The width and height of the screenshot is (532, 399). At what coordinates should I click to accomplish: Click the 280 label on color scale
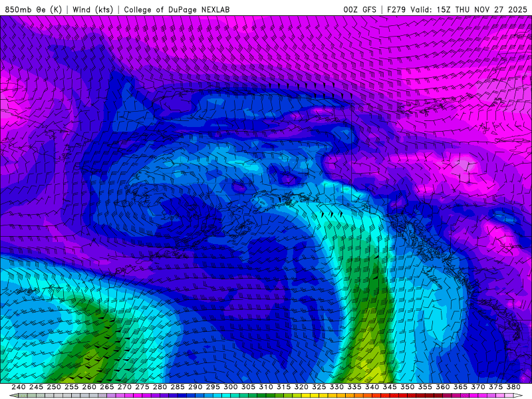(160, 387)
